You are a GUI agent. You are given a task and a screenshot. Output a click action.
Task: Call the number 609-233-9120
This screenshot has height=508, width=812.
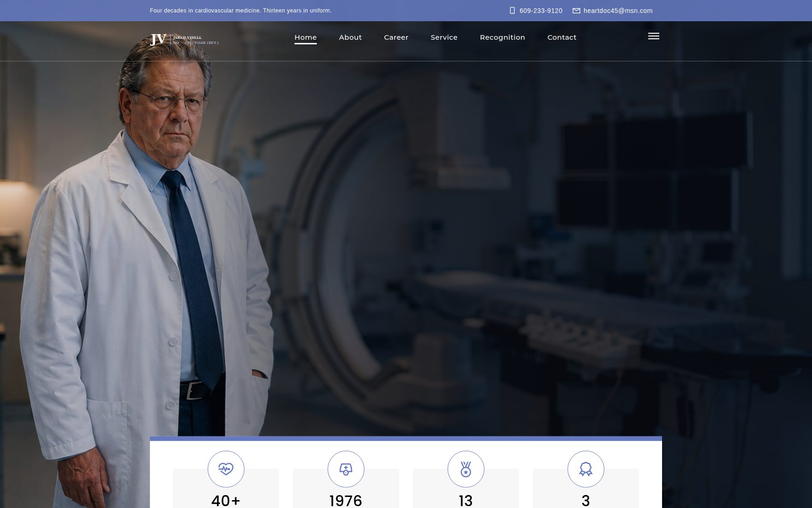[541, 11]
